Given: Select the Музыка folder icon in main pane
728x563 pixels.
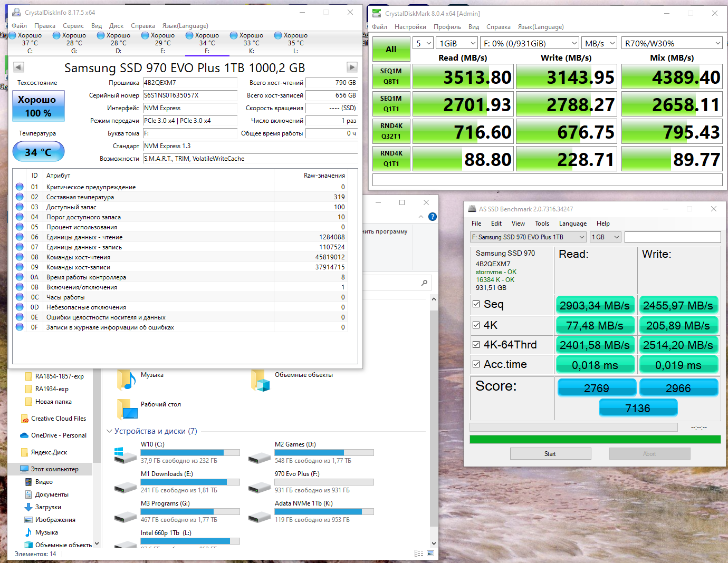Looking at the screenshot, I should pos(127,380).
